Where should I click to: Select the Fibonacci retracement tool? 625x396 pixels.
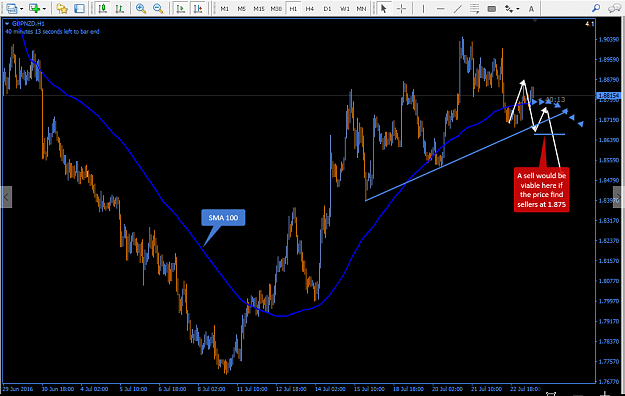coord(474,8)
